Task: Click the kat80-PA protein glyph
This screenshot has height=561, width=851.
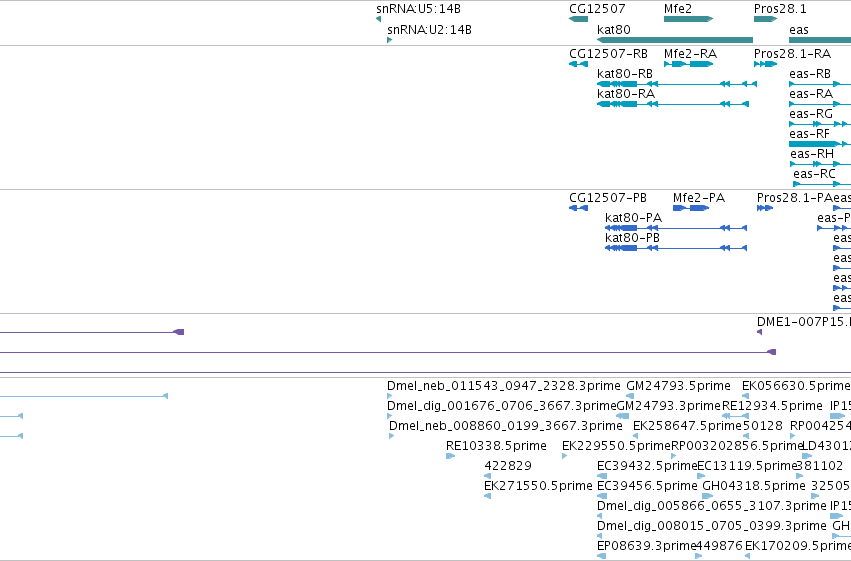Action: [676, 228]
